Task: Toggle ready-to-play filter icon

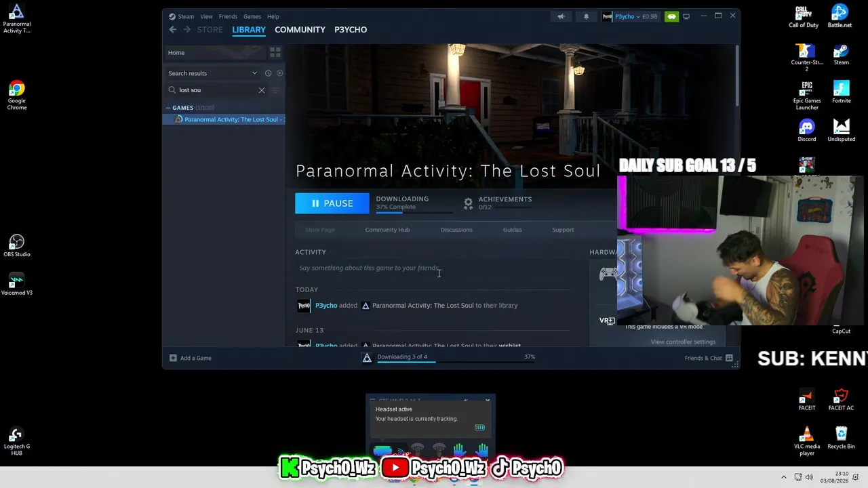Action: (x=279, y=73)
